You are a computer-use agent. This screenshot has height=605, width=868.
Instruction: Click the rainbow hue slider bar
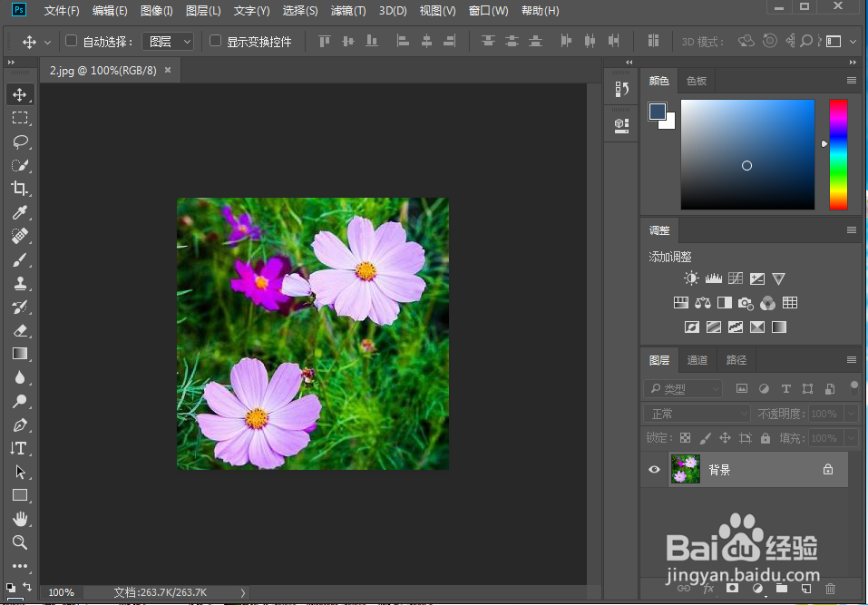pos(838,154)
